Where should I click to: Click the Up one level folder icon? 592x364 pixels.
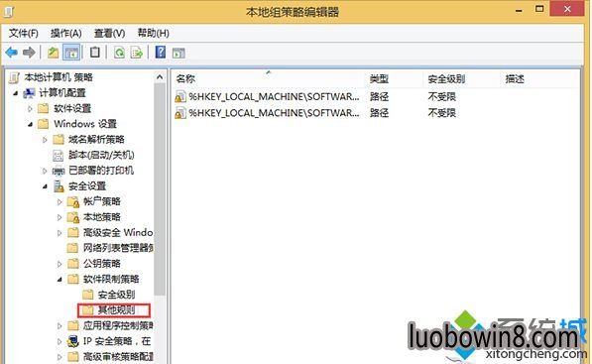53,53
